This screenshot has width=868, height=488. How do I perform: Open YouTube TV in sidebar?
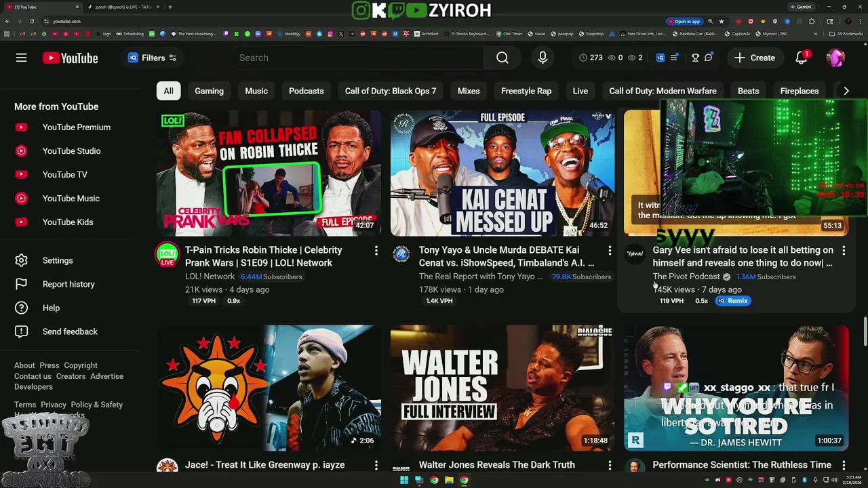69,175
